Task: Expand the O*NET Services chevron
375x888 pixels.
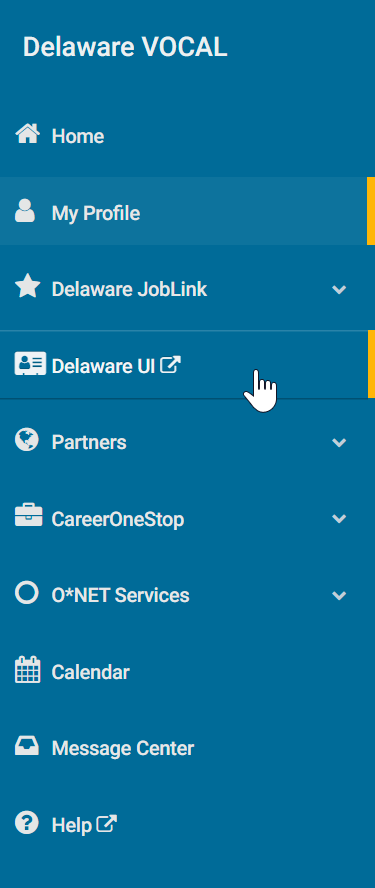Action: pos(339,596)
